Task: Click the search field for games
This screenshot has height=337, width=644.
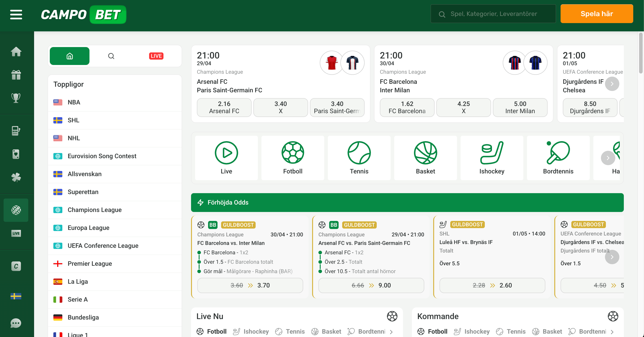Action: [493, 14]
